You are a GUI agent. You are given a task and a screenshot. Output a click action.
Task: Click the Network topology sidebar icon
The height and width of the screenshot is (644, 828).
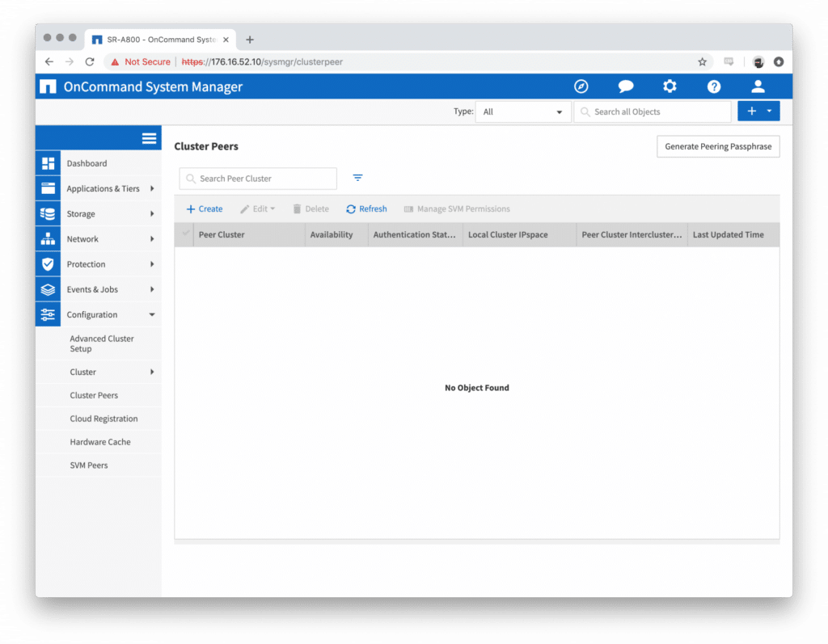pos(48,239)
